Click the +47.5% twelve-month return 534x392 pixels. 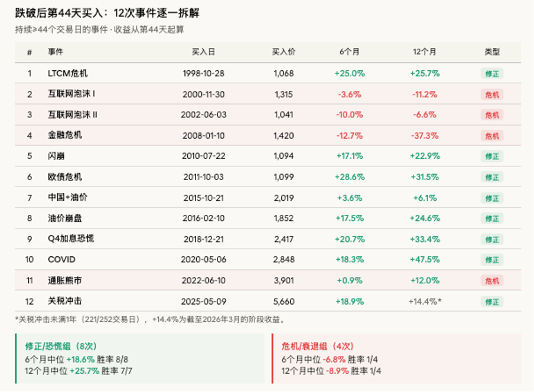click(x=425, y=260)
